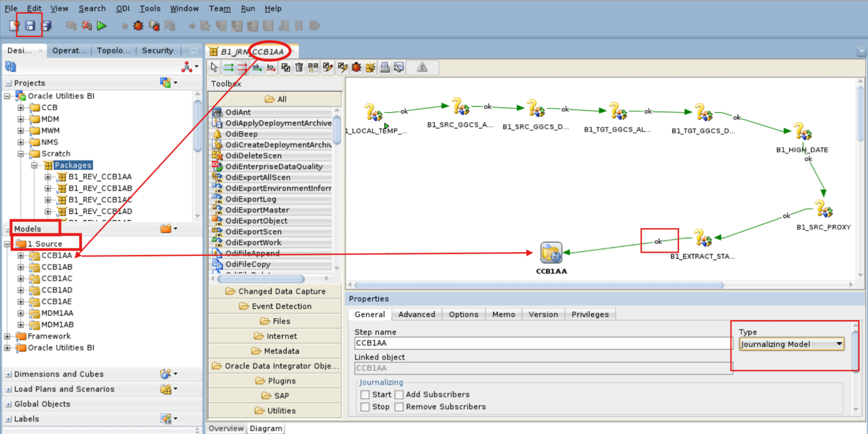Enable the Start journalizing checkbox
This screenshot has width=868, height=434.
[365, 394]
